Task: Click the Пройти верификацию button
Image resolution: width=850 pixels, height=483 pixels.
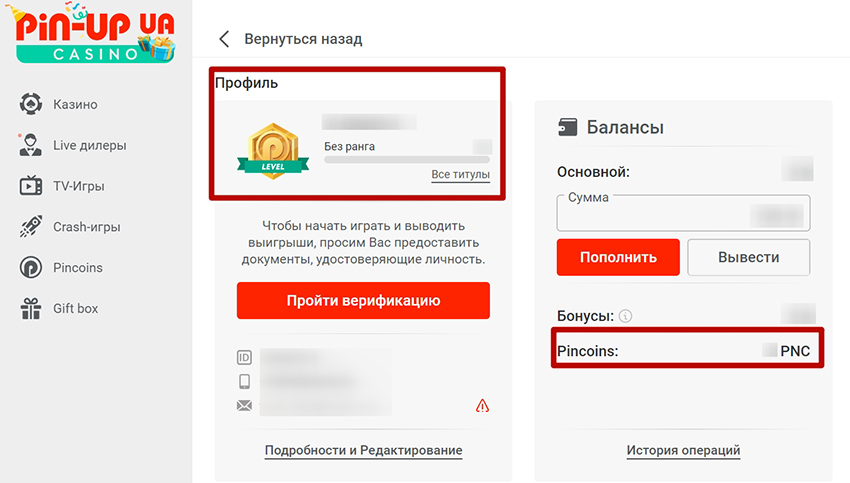Action: coord(363,300)
